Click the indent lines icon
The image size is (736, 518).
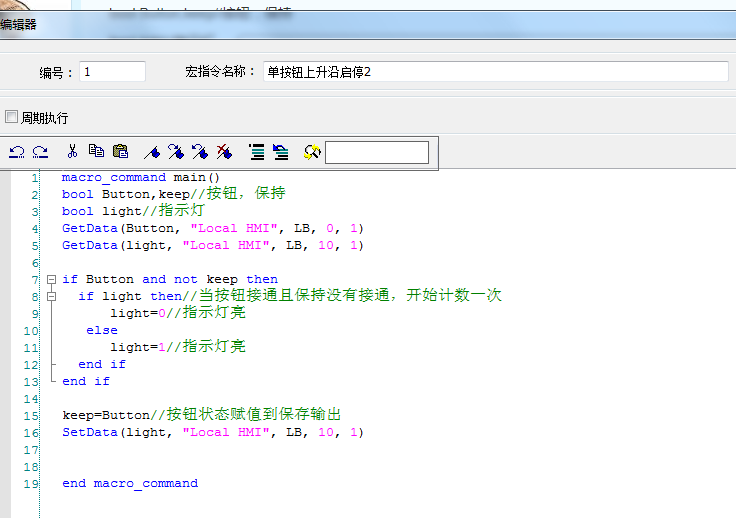click(x=256, y=152)
